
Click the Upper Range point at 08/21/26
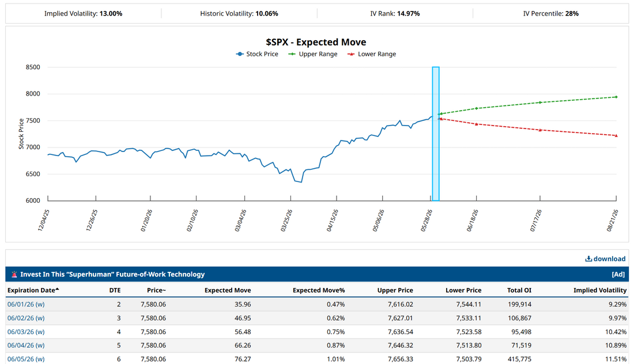pyautogui.click(x=616, y=97)
